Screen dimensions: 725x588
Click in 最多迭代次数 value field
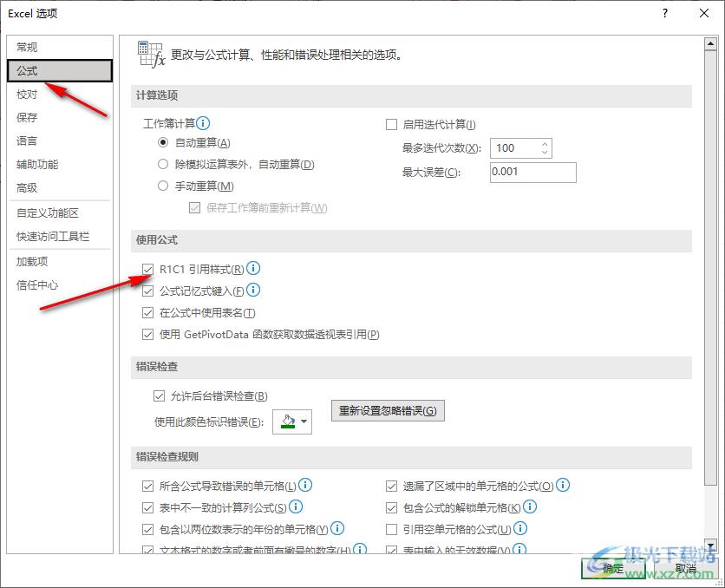tap(514, 148)
